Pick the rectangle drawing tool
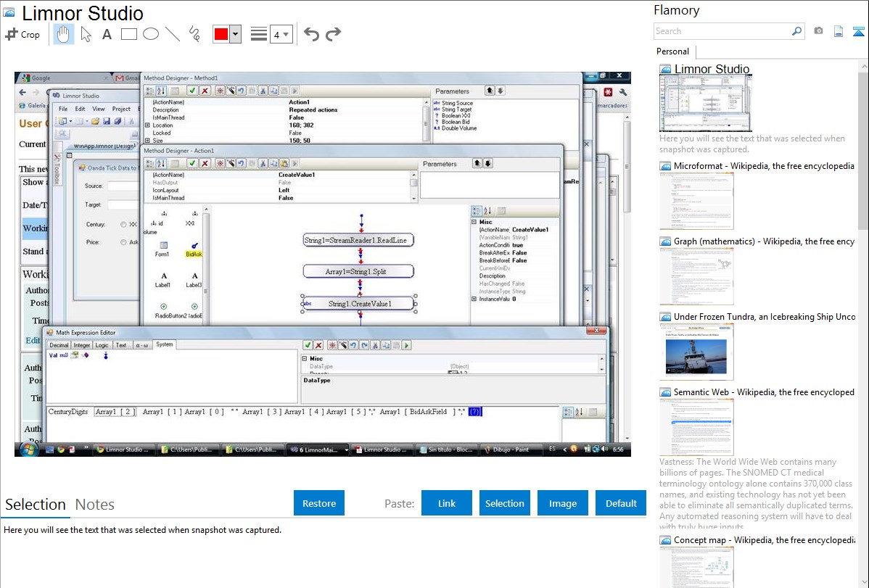Screen dimensions: 869x588 [128, 34]
